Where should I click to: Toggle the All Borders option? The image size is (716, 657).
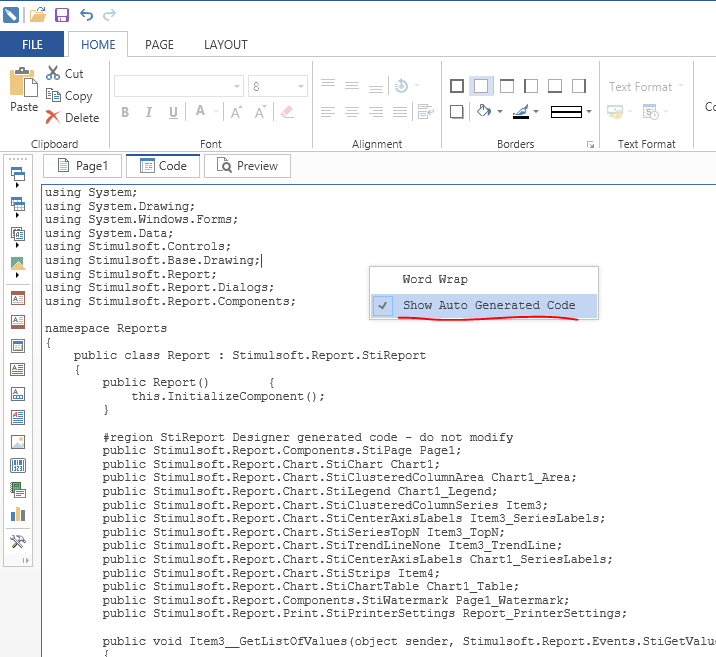click(457, 86)
